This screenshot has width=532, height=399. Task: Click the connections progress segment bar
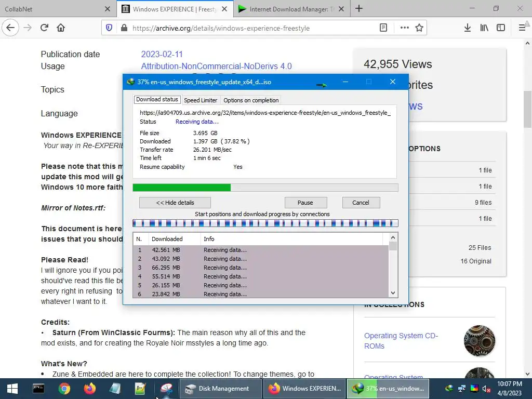click(265, 223)
